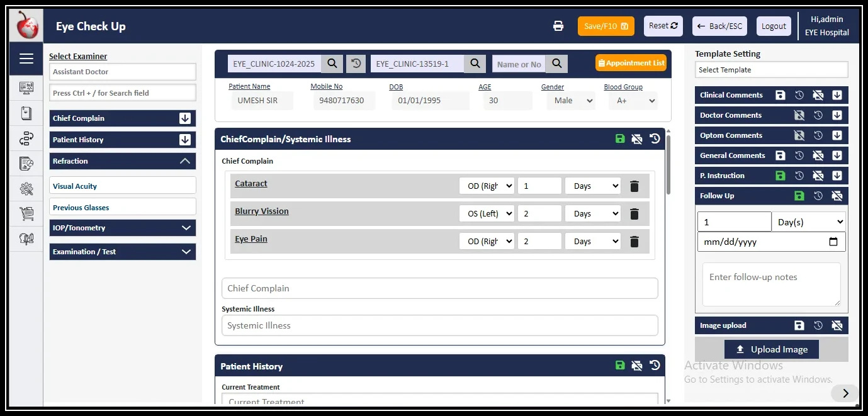868x416 pixels.
Task: Click the history icon next to Clinical Comments save
Action: 799,95
